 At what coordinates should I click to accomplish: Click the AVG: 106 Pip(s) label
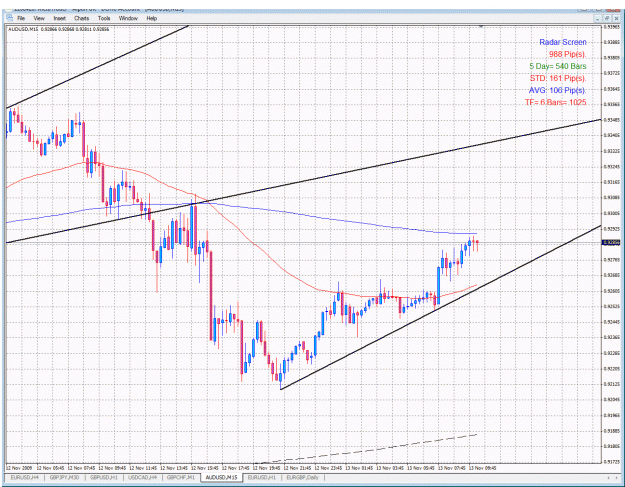[x=558, y=90]
